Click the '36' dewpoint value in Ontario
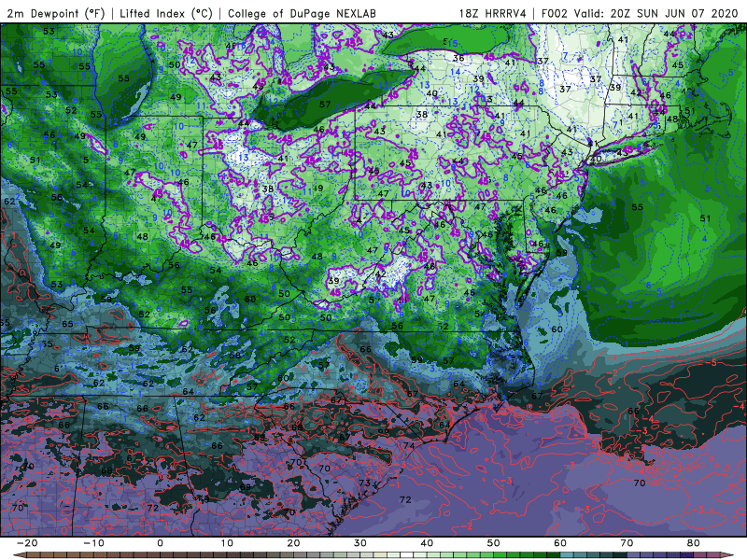Image resolution: width=747 pixels, height=560 pixels. (458, 58)
